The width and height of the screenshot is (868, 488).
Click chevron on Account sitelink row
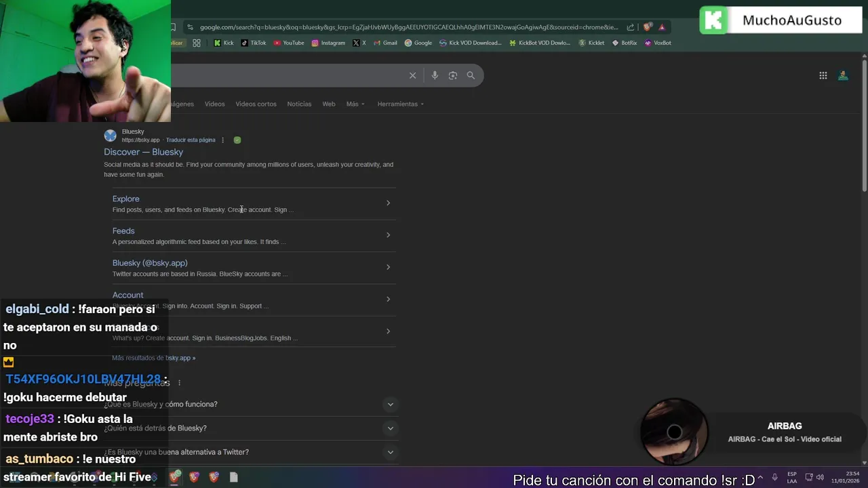pyautogui.click(x=388, y=299)
